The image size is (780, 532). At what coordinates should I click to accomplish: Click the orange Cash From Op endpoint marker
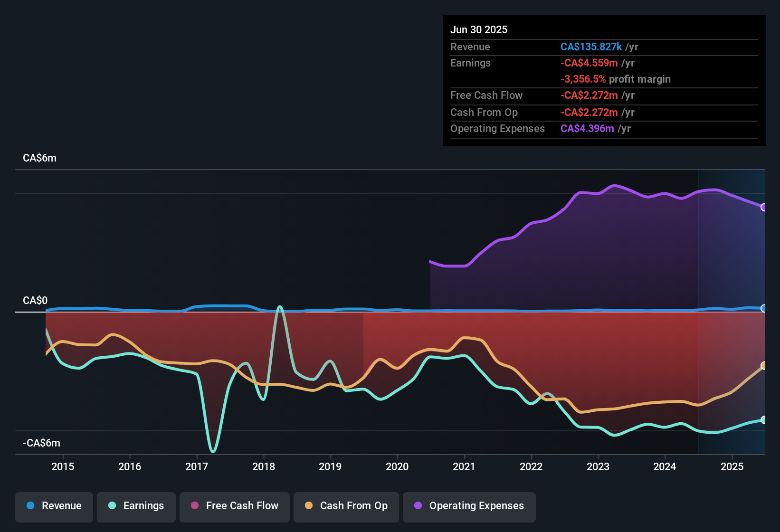coord(764,365)
